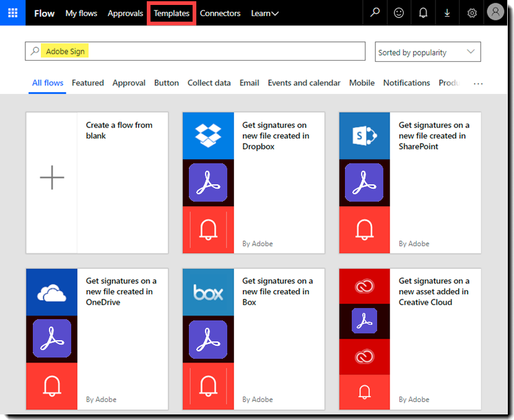This screenshot has width=514, height=420.
Task: Select the Creative Cloud icon on the template
Action: 364,286
